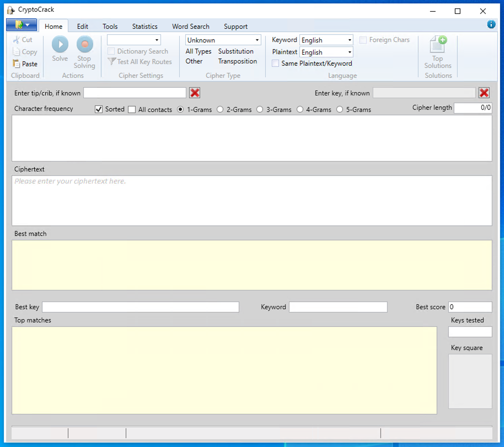Open the application file menu button
504x447 pixels.
click(22, 25)
